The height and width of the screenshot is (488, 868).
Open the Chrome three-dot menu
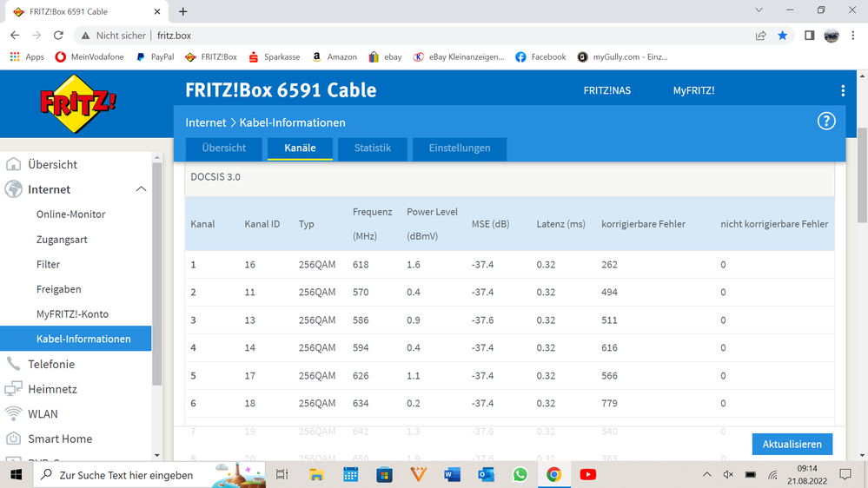coord(853,36)
